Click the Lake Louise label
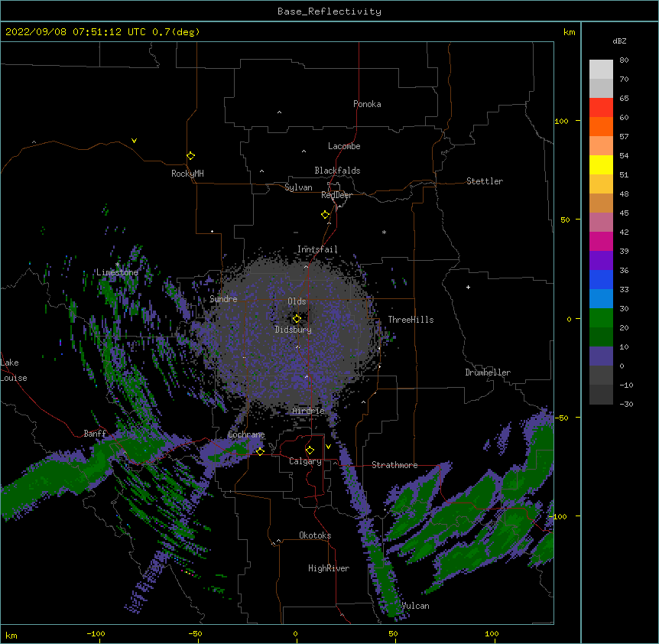This screenshot has height=644, width=659. point(14,370)
